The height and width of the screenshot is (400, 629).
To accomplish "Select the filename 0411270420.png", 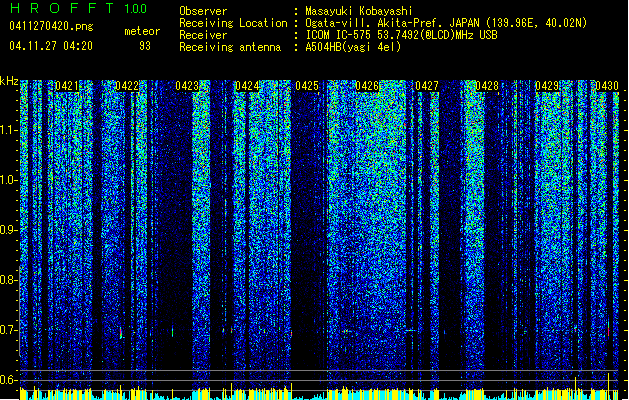I will point(51,26).
